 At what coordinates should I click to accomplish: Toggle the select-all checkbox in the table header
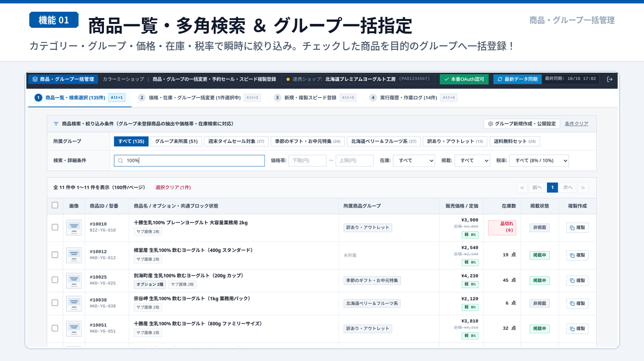55,205
